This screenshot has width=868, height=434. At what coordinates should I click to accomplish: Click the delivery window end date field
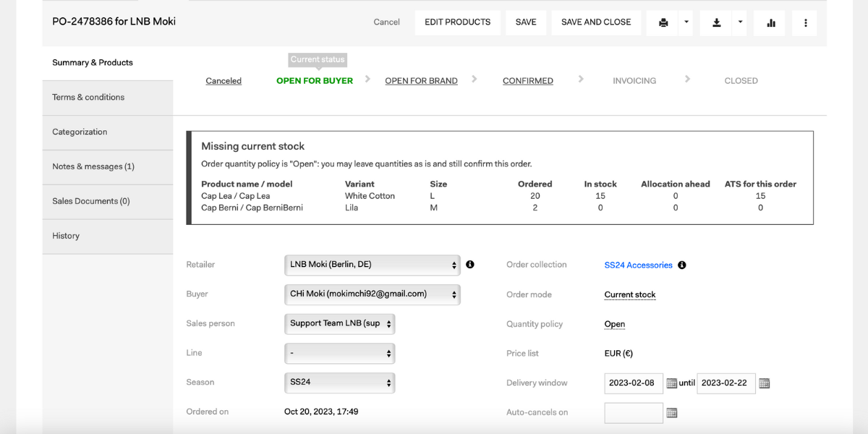pyautogui.click(x=726, y=383)
